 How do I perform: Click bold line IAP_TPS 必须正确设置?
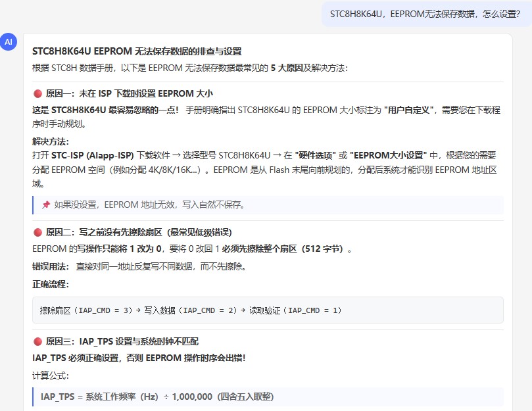click(139, 358)
